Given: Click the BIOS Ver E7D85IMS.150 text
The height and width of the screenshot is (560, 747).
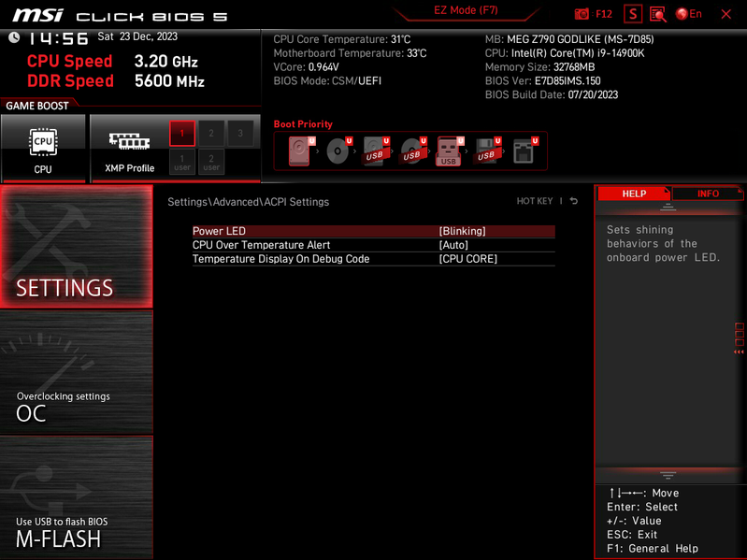Looking at the screenshot, I should click(542, 81).
